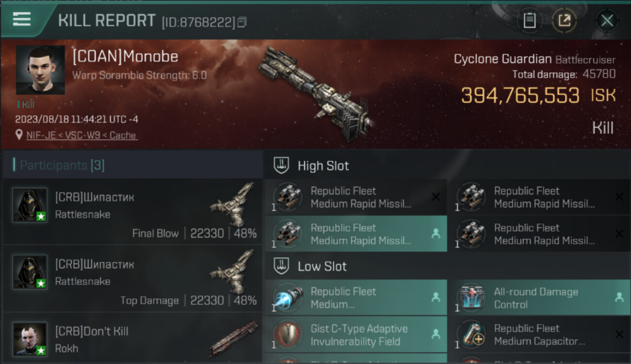Select Шипастик Final Blow participant entry
Screen dimensions: 631x364
coord(133,212)
